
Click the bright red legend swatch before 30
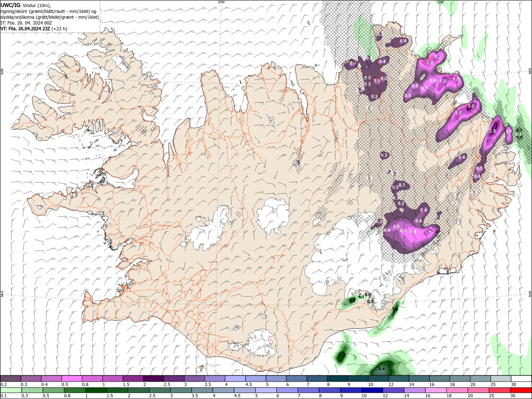(x=520, y=390)
